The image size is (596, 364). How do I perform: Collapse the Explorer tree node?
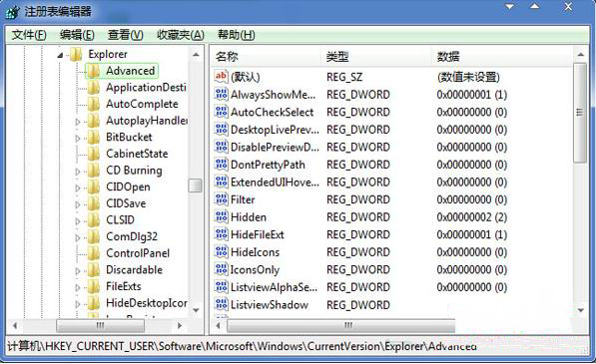point(61,56)
